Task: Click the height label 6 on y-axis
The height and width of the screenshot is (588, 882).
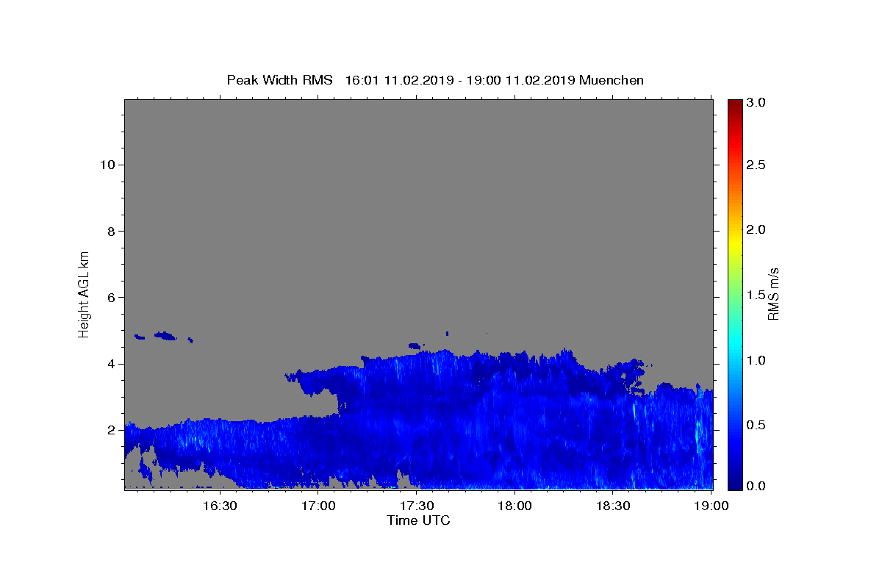Action: pos(110,297)
